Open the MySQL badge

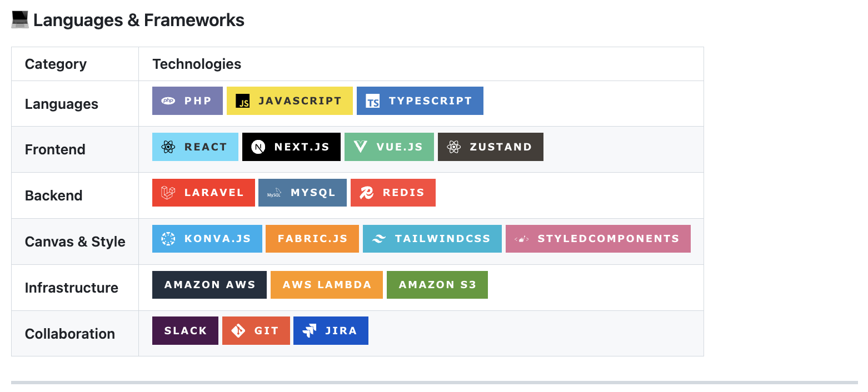click(x=302, y=193)
